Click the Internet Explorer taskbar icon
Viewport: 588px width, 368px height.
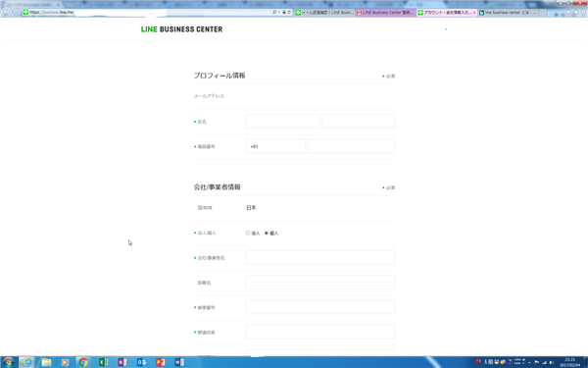[x=26, y=362]
